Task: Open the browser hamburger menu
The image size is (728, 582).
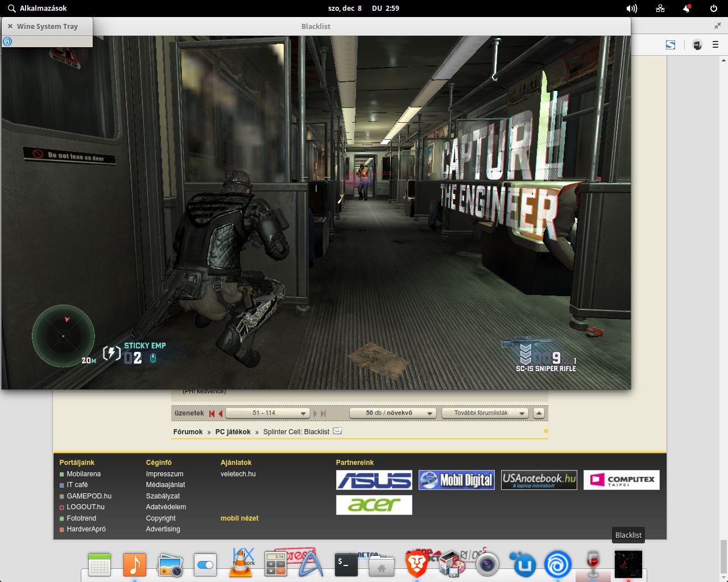Action: point(715,44)
